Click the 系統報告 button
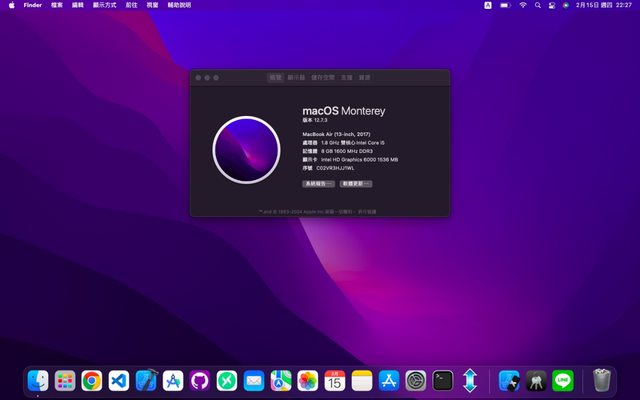640x400 pixels. [318, 184]
